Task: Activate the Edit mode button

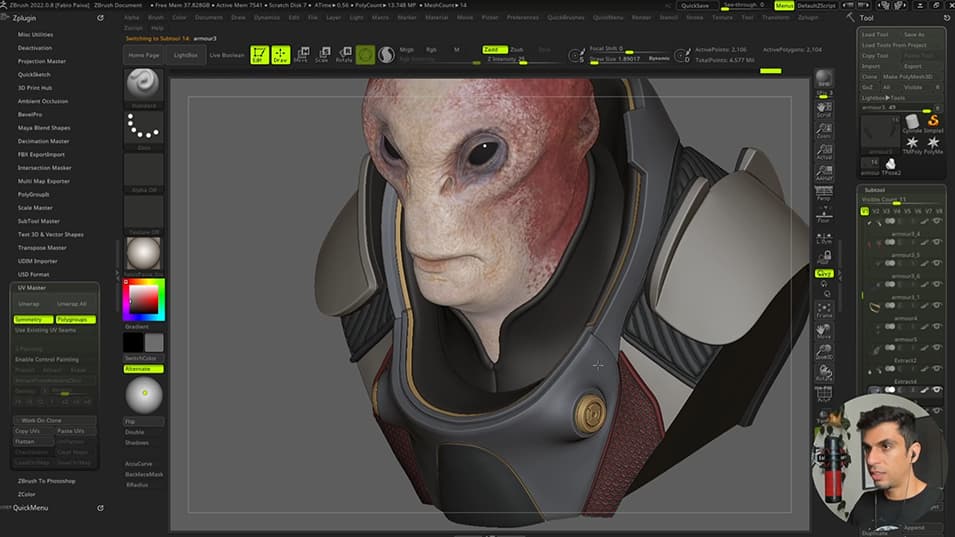Action: (x=259, y=55)
